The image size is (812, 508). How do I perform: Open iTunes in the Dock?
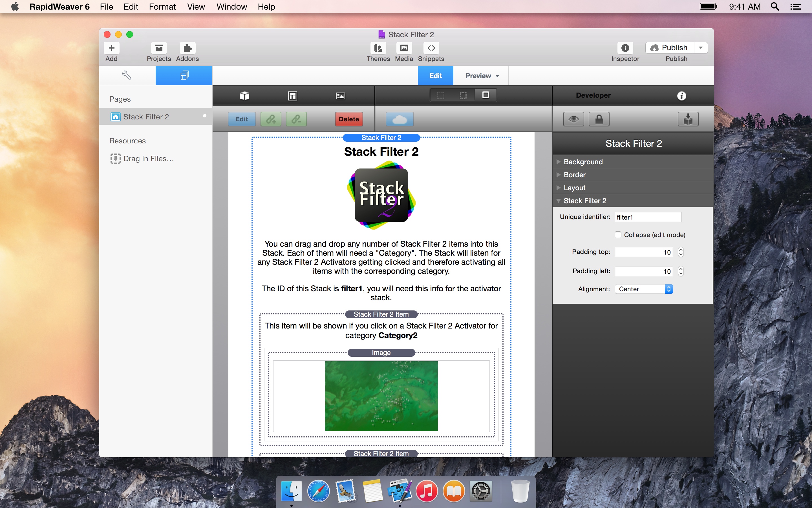[x=427, y=491]
